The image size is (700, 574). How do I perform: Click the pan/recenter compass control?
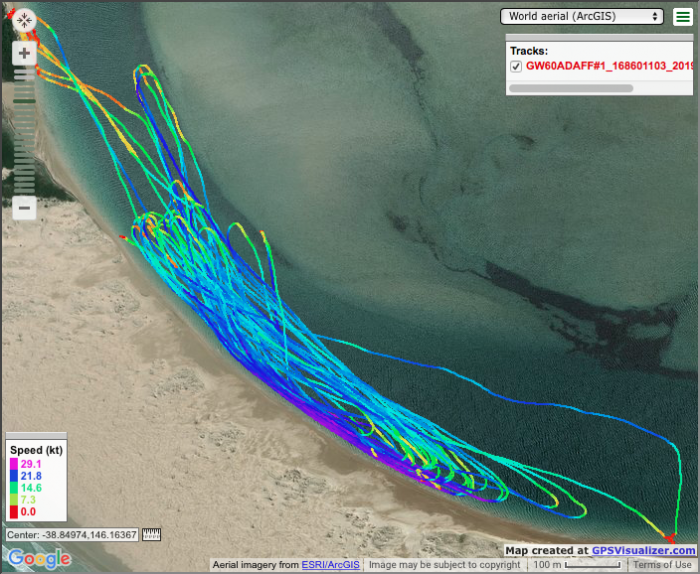[x=25, y=21]
